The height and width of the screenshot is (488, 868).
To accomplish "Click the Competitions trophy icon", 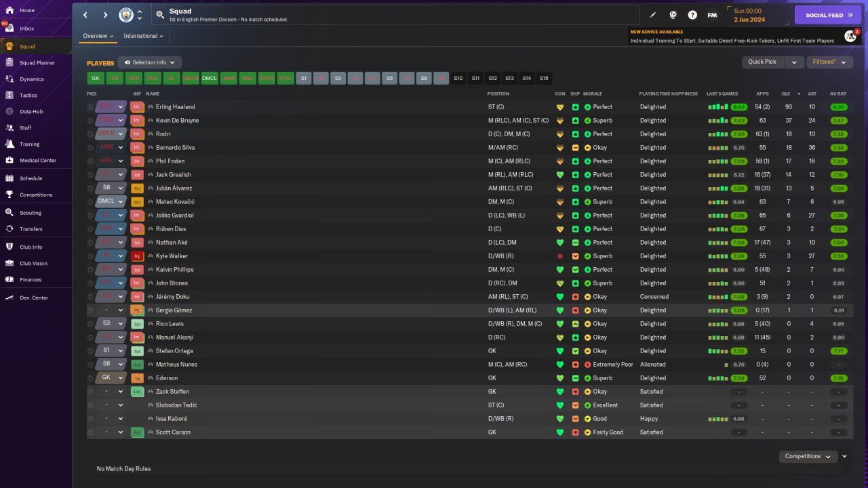I will pos(9,195).
